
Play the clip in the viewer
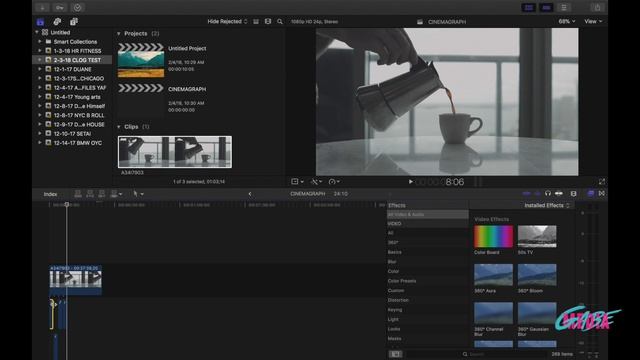(x=411, y=182)
